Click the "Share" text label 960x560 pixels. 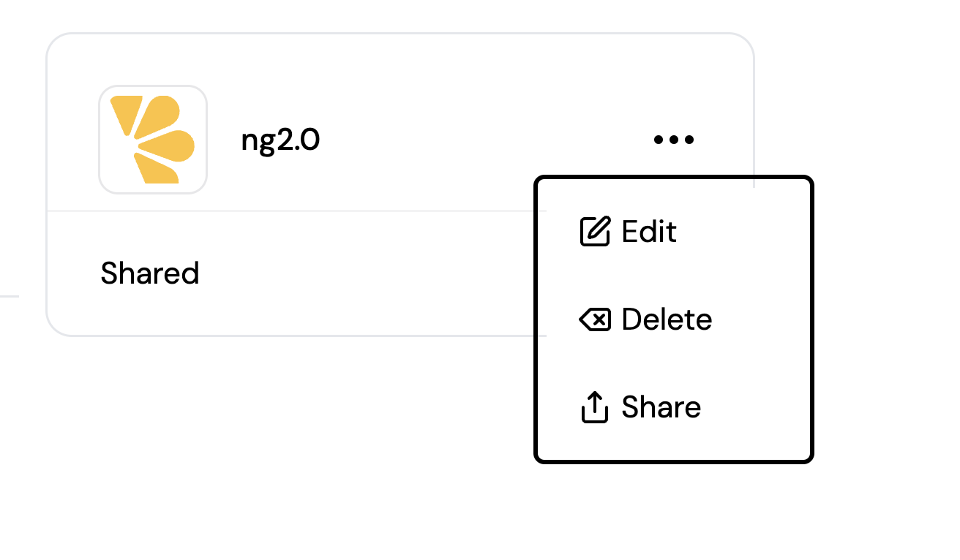(661, 407)
